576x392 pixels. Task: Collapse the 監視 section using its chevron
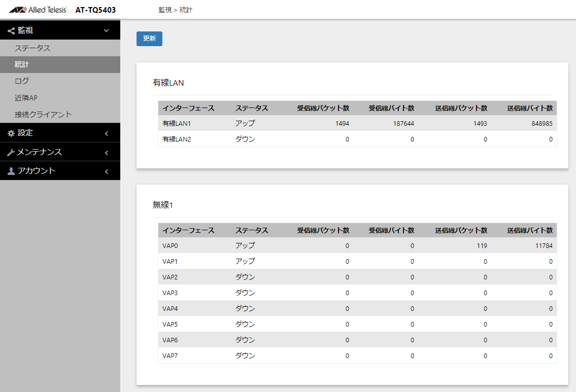[106, 31]
